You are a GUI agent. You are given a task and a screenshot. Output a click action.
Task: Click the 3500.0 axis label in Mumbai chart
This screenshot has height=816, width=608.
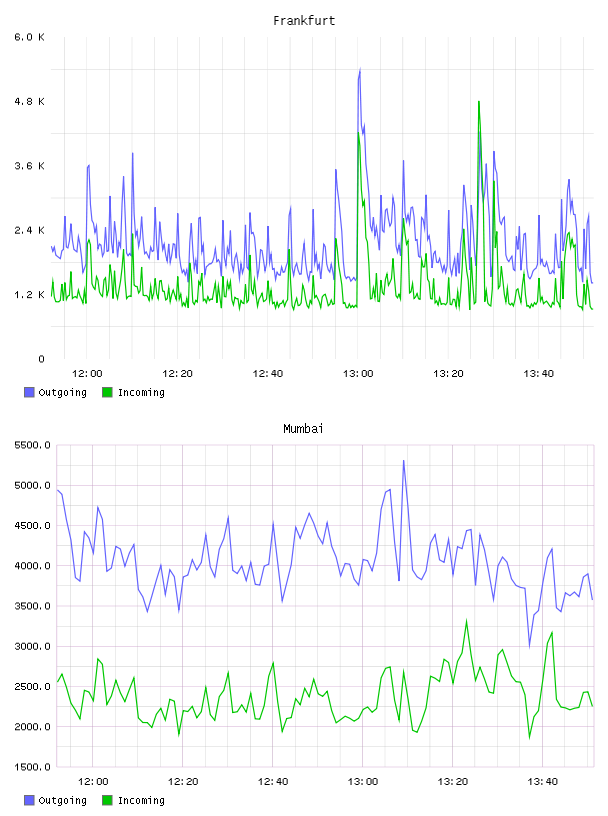tap(32, 606)
